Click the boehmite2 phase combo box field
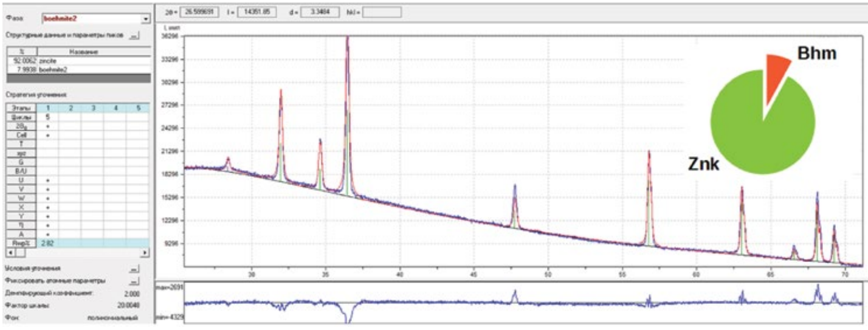 [x=91, y=19]
